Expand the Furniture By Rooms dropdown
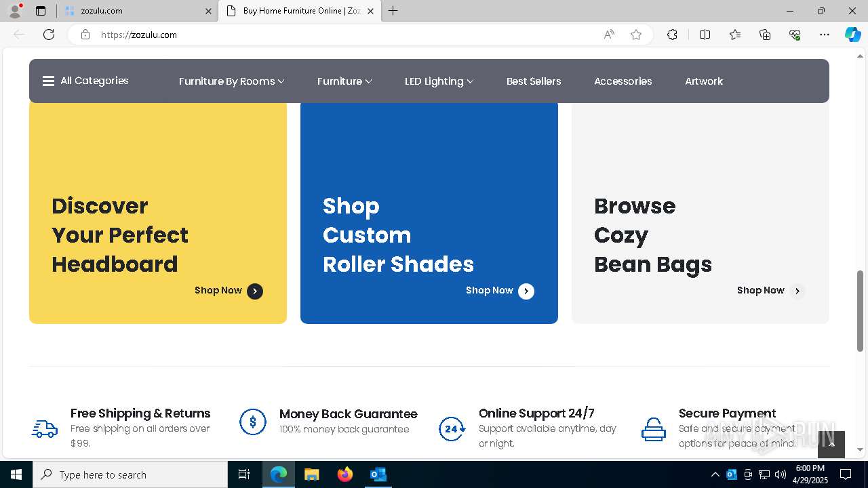This screenshot has width=868, height=488. coord(231,81)
